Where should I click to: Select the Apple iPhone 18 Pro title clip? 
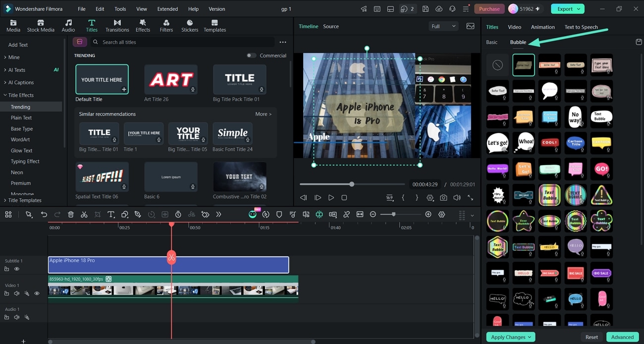pyautogui.click(x=168, y=265)
